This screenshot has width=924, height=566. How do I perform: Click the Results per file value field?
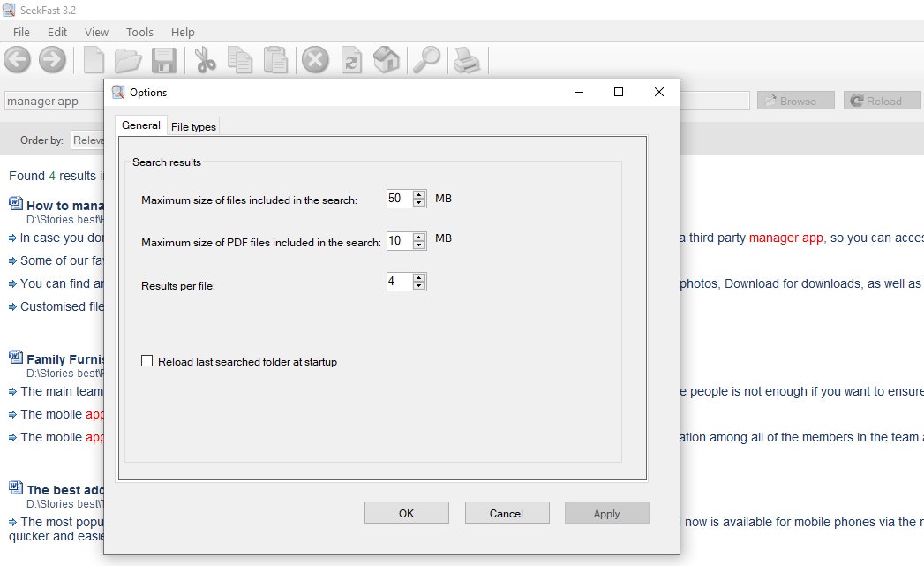400,282
